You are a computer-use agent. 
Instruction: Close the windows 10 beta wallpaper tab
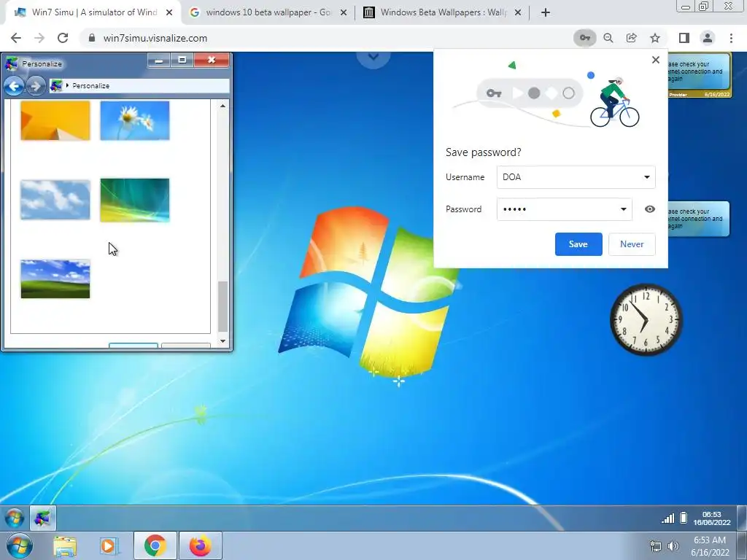coord(344,12)
